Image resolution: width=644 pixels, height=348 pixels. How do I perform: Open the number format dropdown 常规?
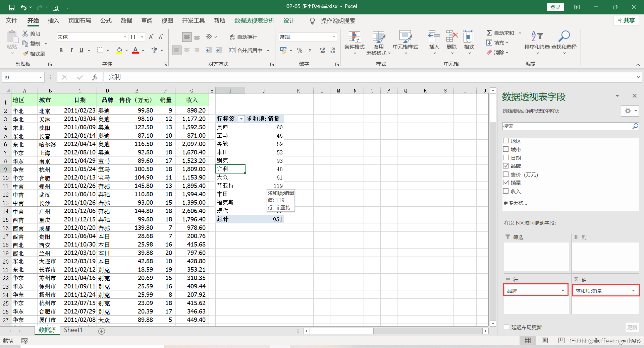coord(334,37)
